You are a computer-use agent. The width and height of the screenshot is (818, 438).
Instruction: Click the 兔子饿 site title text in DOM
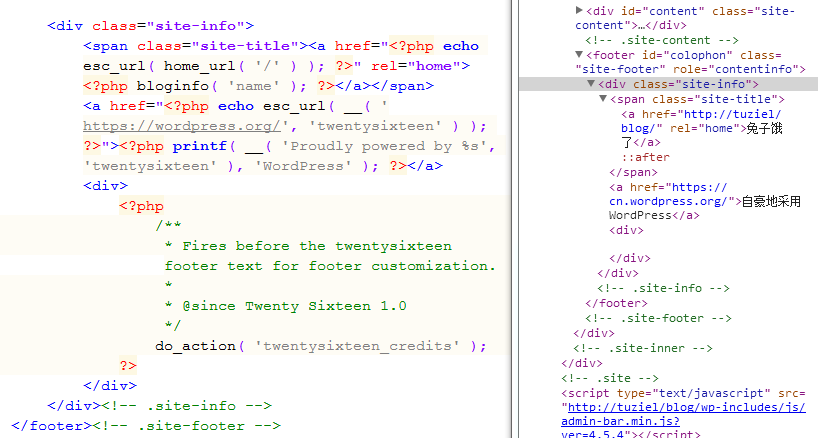click(764, 128)
